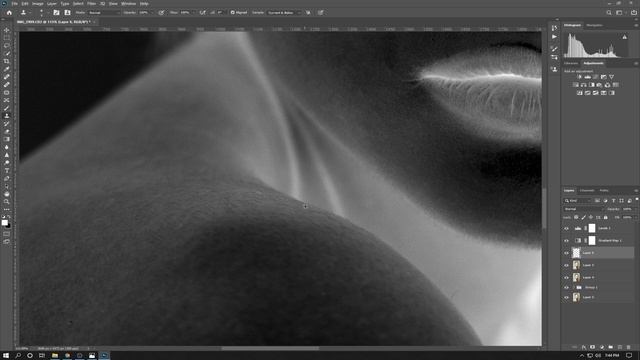
Task: Hide the Gradient Map 1 layer
Action: click(567, 241)
